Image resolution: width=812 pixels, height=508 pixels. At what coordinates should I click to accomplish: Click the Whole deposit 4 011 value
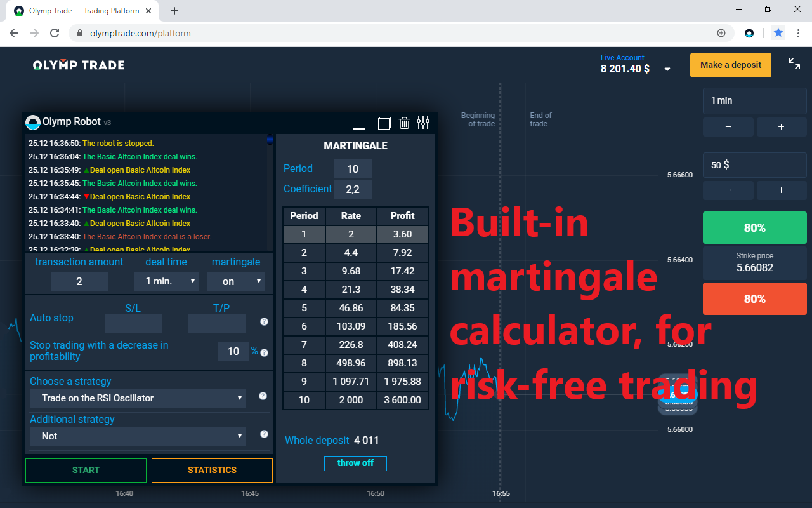367,440
